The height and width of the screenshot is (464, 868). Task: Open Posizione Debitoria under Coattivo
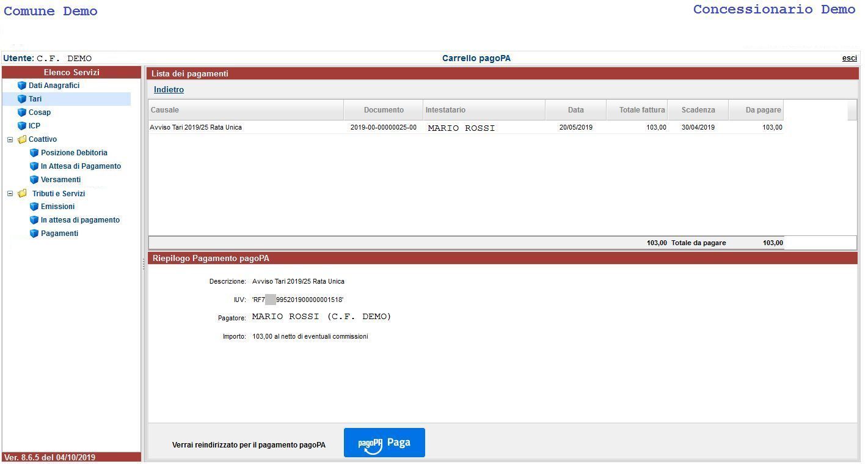pyautogui.click(x=74, y=153)
